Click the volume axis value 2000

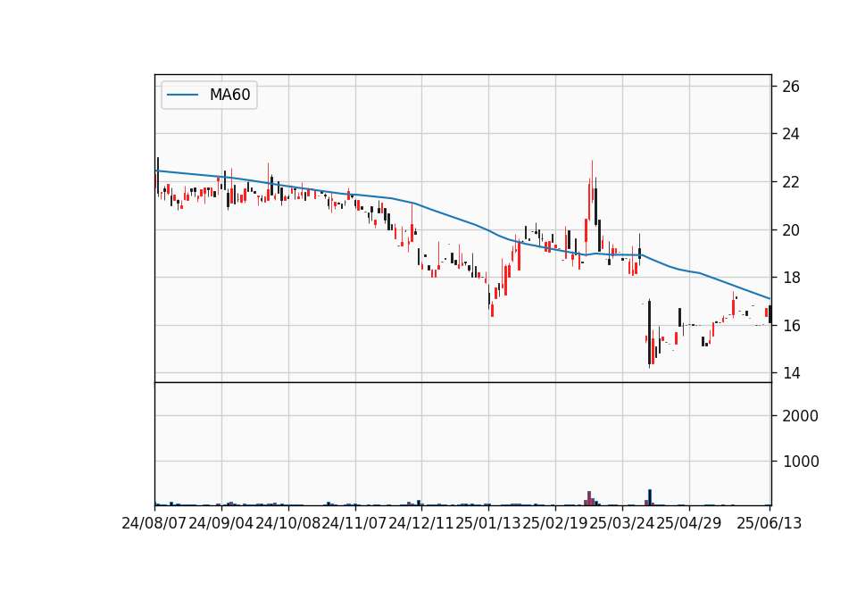(800, 416)
